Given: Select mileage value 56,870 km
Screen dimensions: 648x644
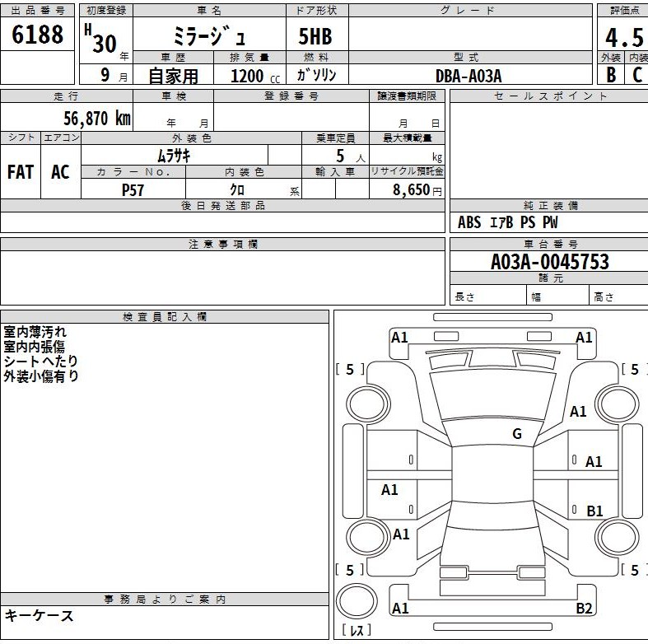Looking at the screenshot, I should tap(97, 119).
